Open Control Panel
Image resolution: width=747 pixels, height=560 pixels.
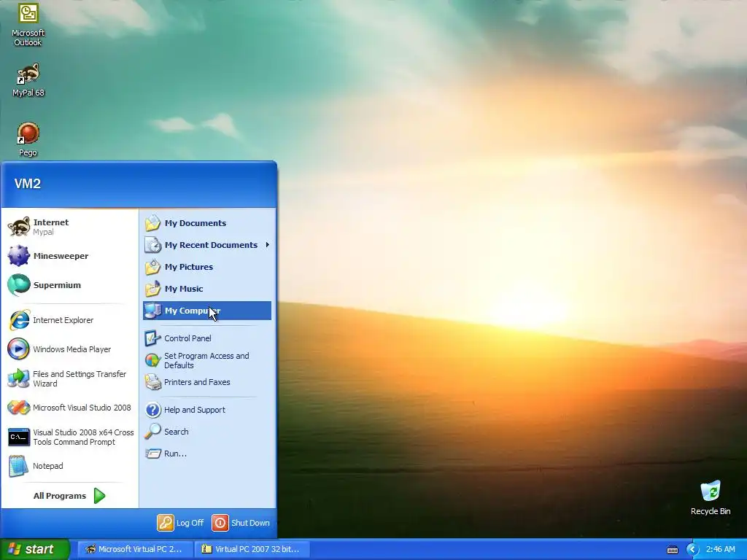(207, 338)
